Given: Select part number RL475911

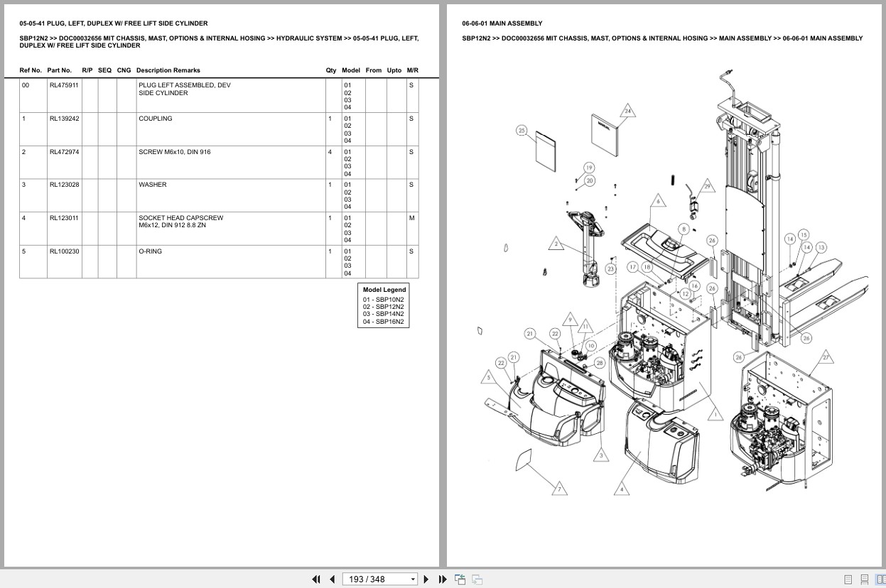Looking at the screenshot, I should click(x=64, y=85).
